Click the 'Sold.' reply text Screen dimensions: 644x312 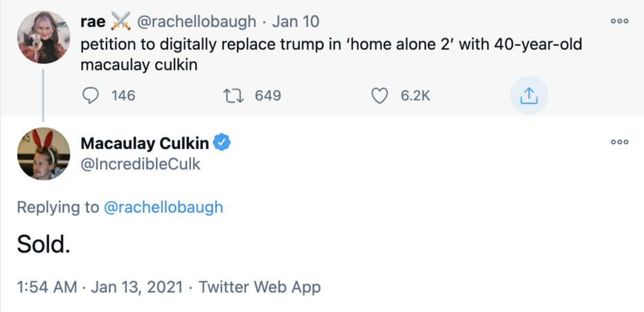point(43,244)
